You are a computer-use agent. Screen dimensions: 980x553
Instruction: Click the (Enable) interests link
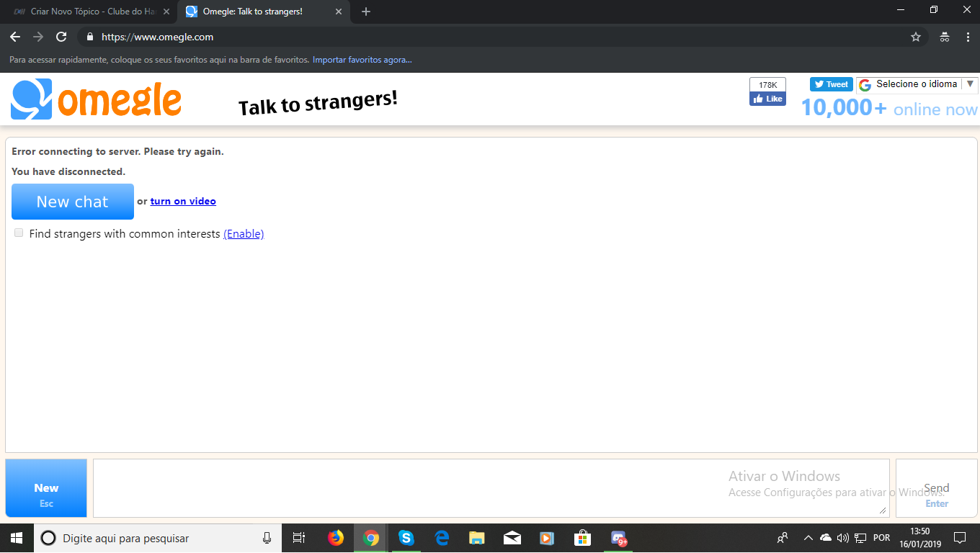click(244, 234)
